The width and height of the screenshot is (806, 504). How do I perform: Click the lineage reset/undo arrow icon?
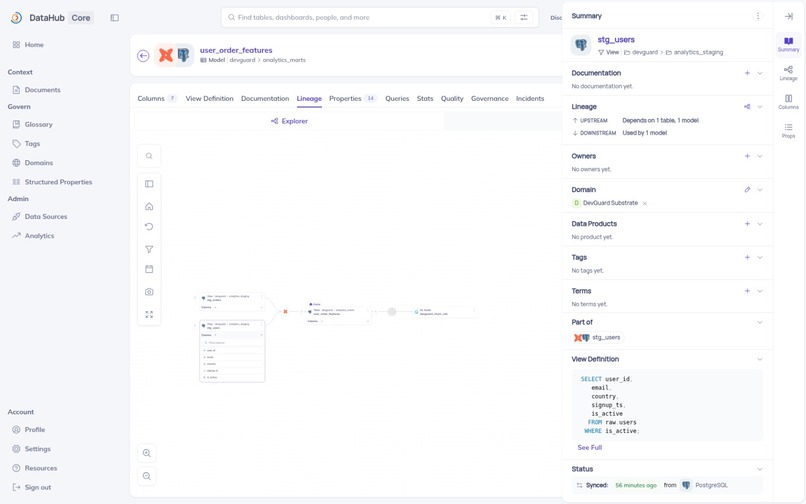click(x=149, y=227)
